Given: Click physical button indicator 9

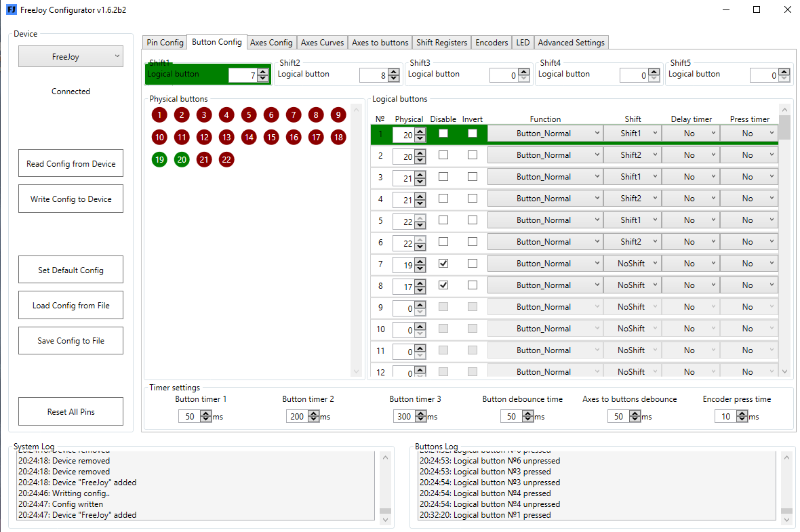Looking at the screenshot, I should (x=338, y=115).
